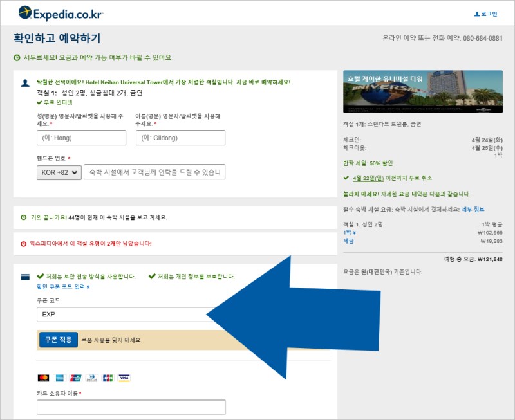Click the phone number 080-684-0881

click(482, 38)
